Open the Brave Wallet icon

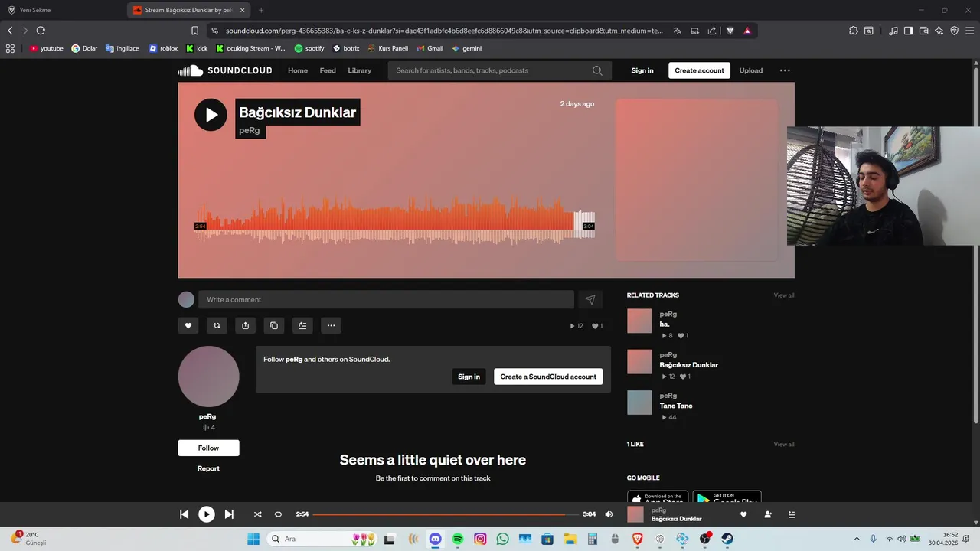click(923, 31)
